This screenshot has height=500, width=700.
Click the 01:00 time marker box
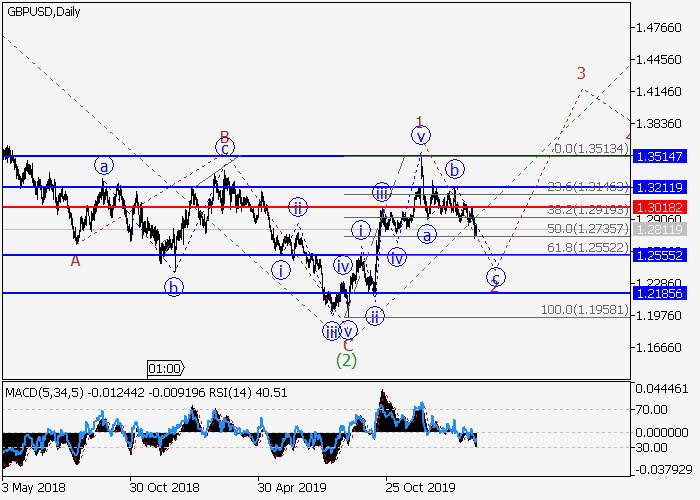click(x=165, y=368)
